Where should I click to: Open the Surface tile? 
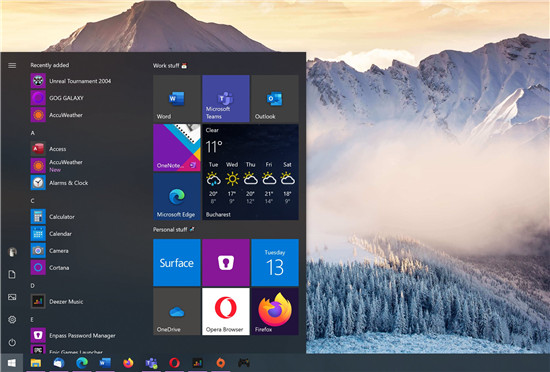pyautogui.click(x=177, y=263)
